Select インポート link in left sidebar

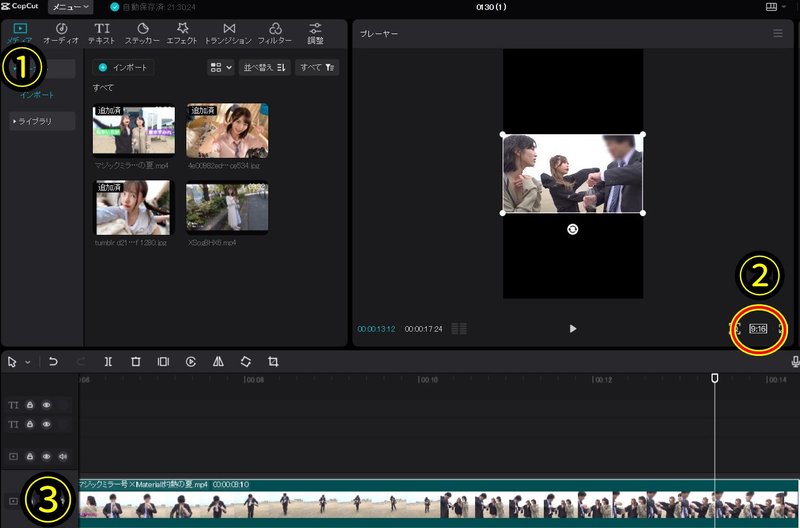tap(37, 95)
